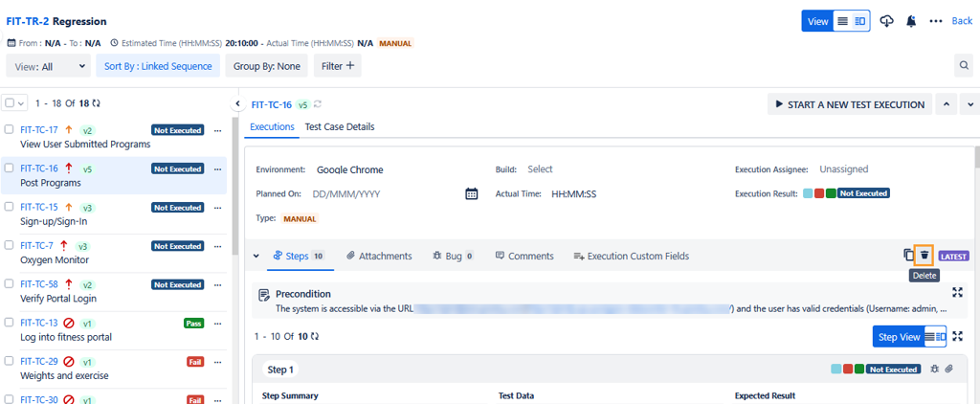The image size is (980, 404).
Task: Click the bug icon on Step 1
Action: (934, 369)
